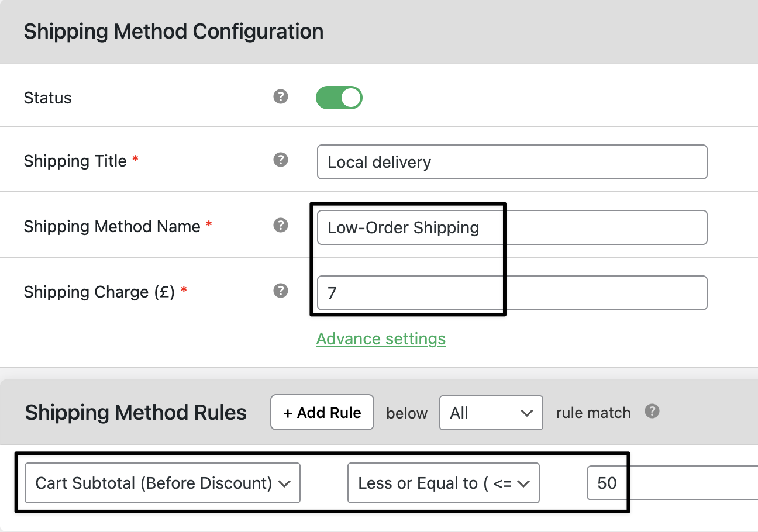Open help tooltip icon for Status
The height and width of the screenshot is (532, 758).
coord(281,96)
